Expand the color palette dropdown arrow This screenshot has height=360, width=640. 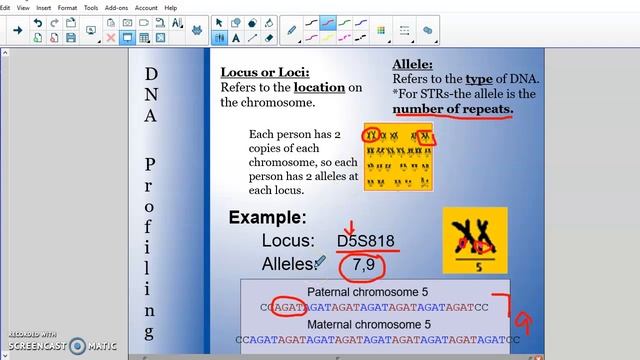[x=389, y=42]
